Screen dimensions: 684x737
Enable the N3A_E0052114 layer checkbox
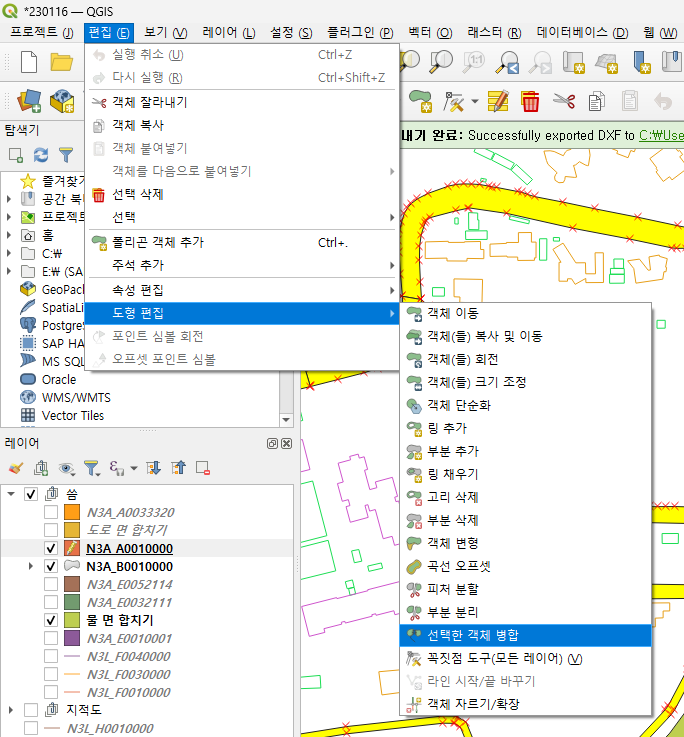[x=51, y=584]
